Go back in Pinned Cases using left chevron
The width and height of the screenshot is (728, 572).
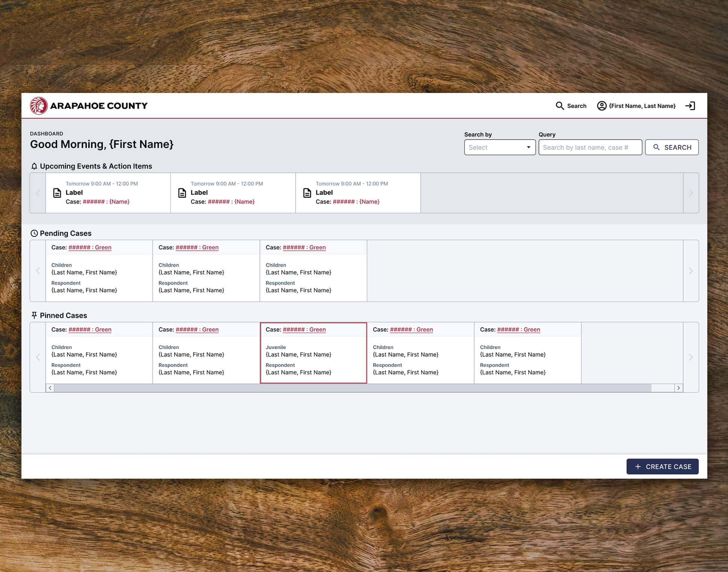38,357
